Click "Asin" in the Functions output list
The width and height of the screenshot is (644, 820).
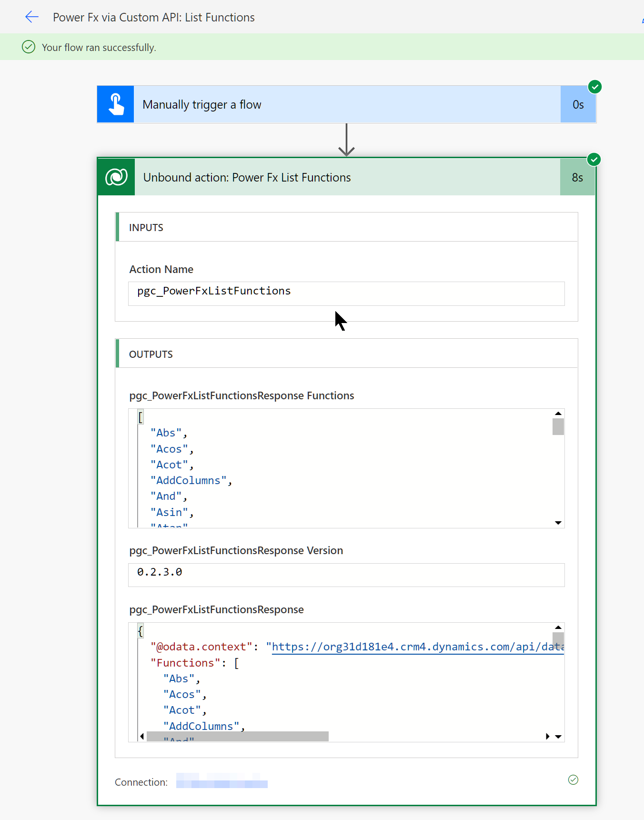(169, 512)
